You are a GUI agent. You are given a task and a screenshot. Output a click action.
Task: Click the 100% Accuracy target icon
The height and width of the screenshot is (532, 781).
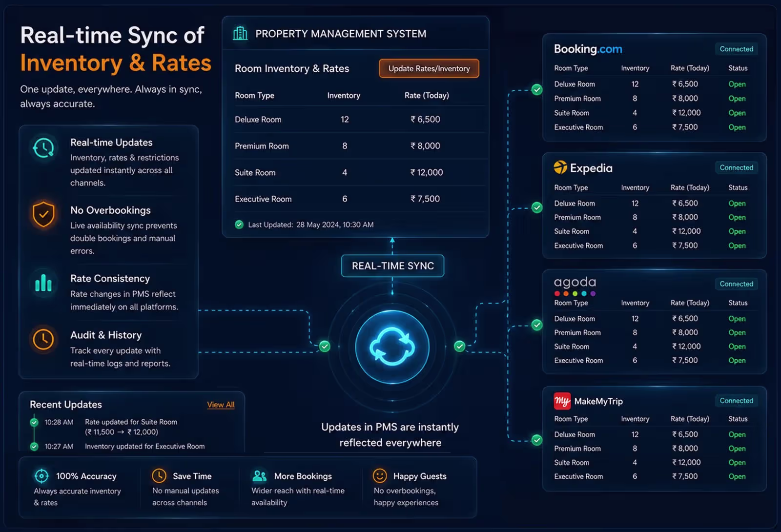point(41,475)
